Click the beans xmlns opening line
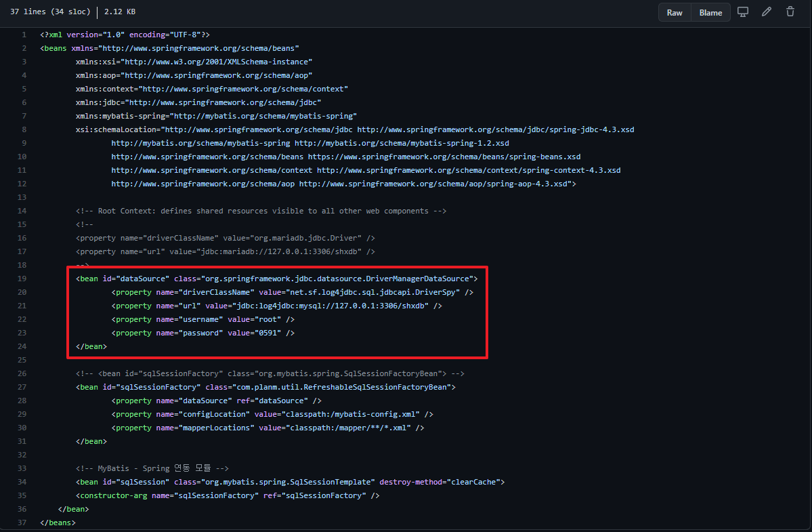 [x=169, y=48]
